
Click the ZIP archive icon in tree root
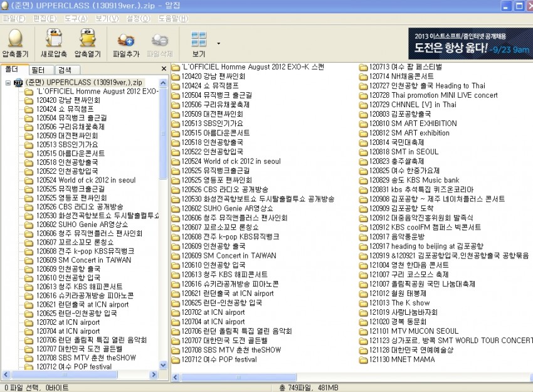point(18,83)
